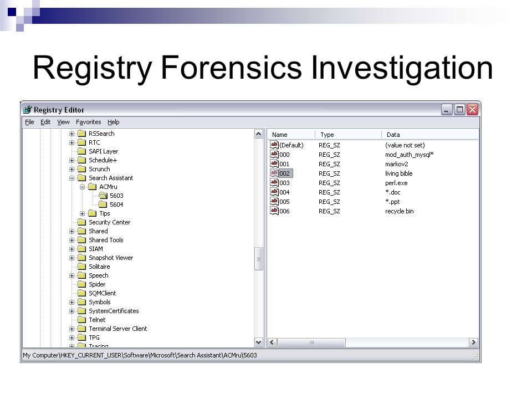This screenshot has height=399, width=532.
Task: Click the folder icon beside SQMClient
Action: (x=82, y=293)
